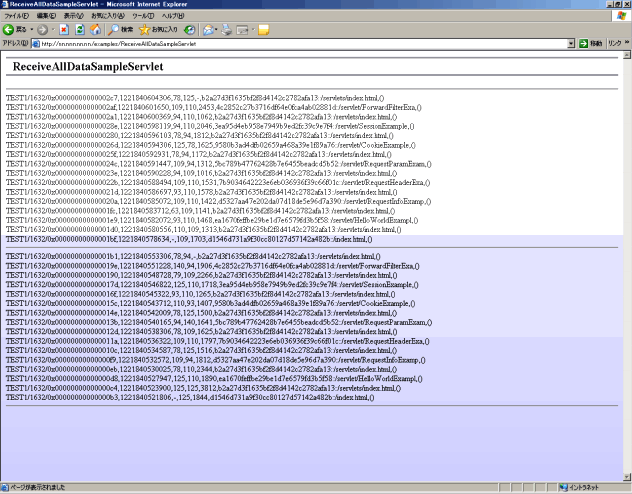The image size is (632, 494).
Task: Click row 0x00000000000000b3 index.html
Action: (x=190, y=398)
